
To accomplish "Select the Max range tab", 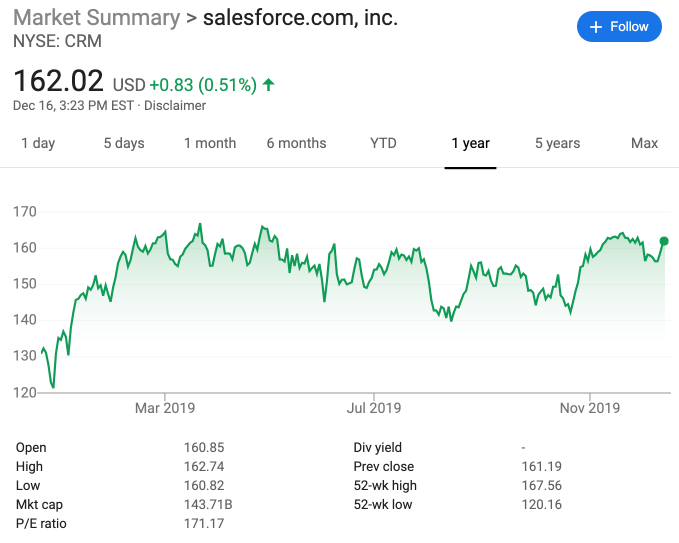I will click(x=645, y=143).
